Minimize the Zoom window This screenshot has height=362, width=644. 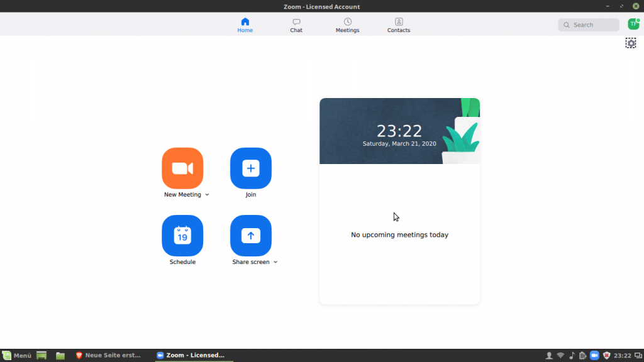pos(608,6)
